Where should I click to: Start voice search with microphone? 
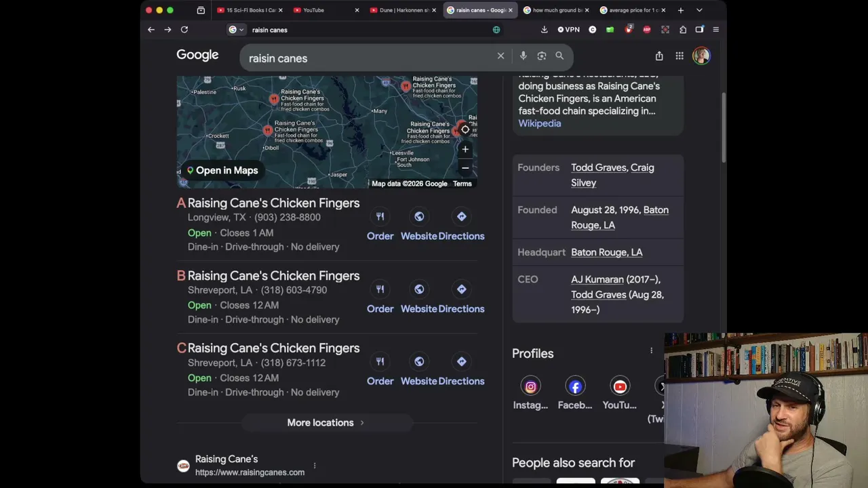coord(523,56)
